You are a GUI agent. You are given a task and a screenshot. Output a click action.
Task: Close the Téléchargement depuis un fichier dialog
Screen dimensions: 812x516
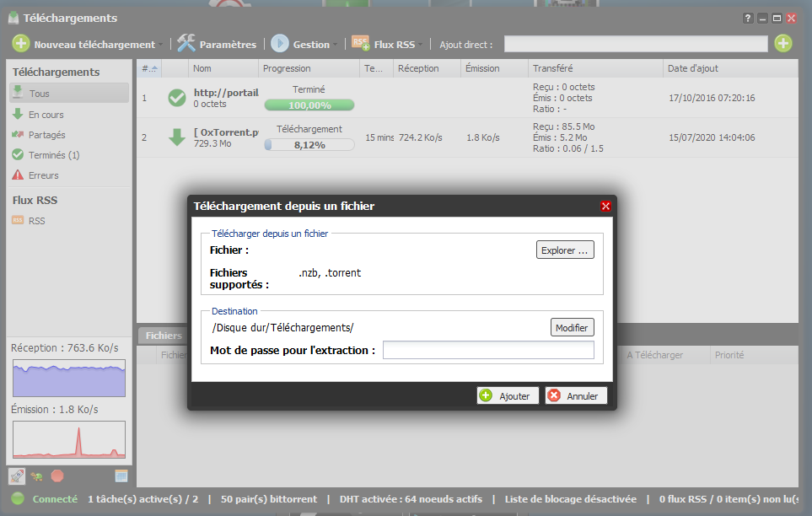(x=605, y=207)
